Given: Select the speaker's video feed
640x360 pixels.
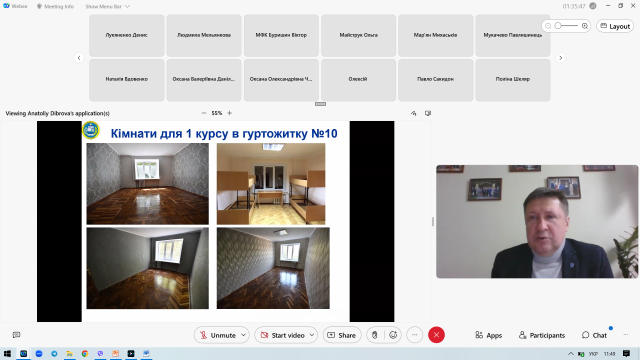Looking at the screenshot, I should click(x=537, y=222).
